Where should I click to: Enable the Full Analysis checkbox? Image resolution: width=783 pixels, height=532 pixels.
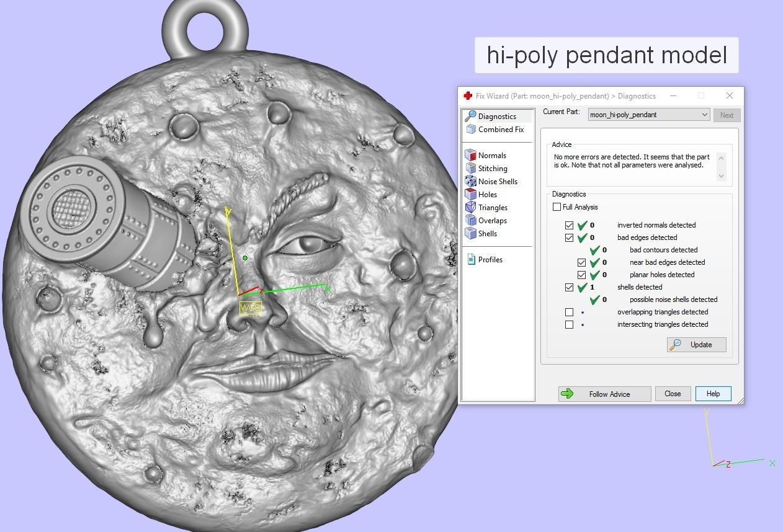point(557,206)
